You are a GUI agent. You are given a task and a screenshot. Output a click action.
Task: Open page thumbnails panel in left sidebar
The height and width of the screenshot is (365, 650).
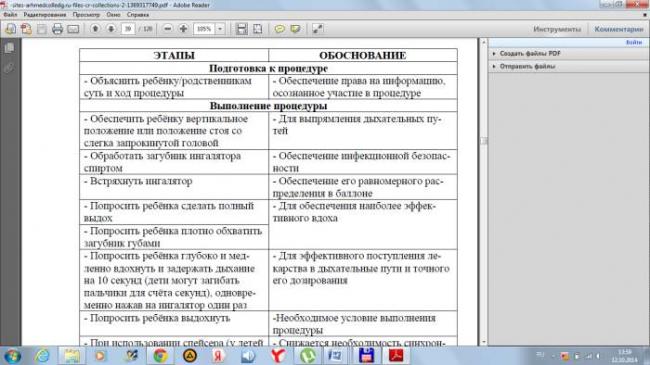(9, 48)
